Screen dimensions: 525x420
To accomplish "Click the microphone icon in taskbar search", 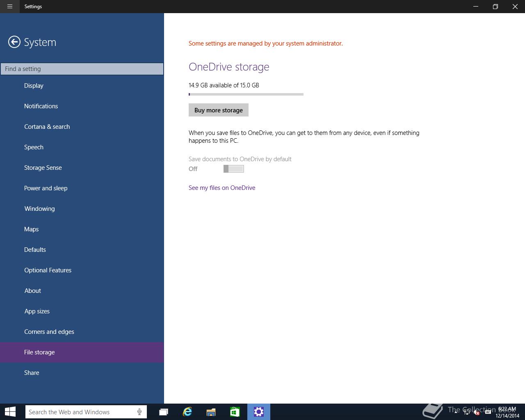I will pyautogui.click(x=139, y=412).
